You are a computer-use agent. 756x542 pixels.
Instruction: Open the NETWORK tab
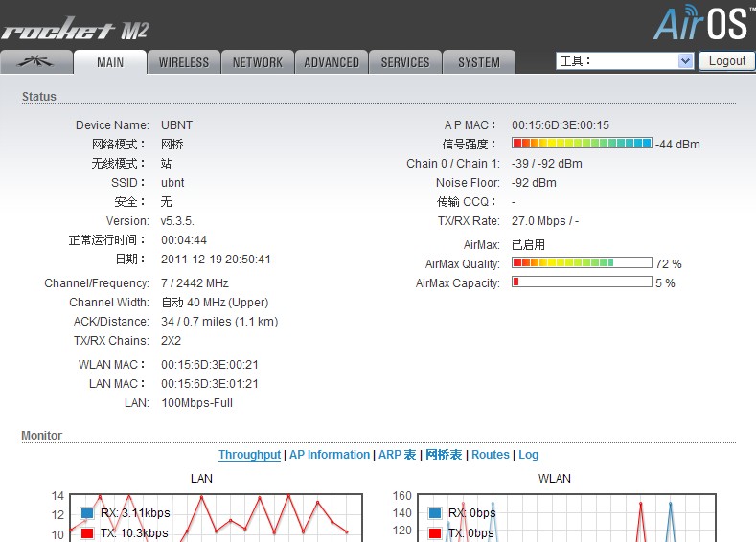pyautogui.click(x=258, y=62)
